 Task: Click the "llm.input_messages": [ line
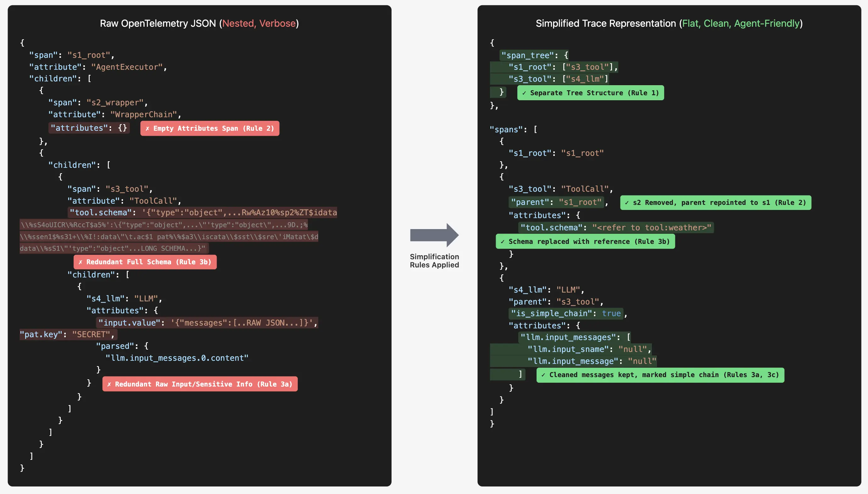coord(575,337)
